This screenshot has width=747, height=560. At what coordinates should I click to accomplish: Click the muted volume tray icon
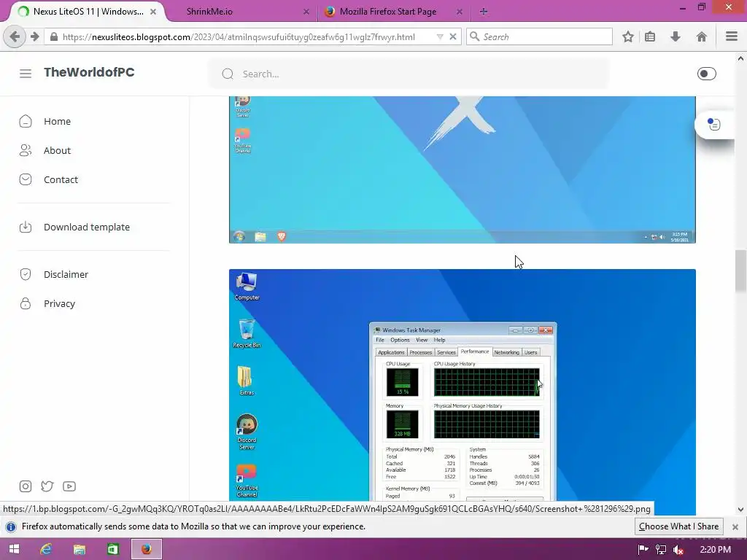click(x=678, y=550)
